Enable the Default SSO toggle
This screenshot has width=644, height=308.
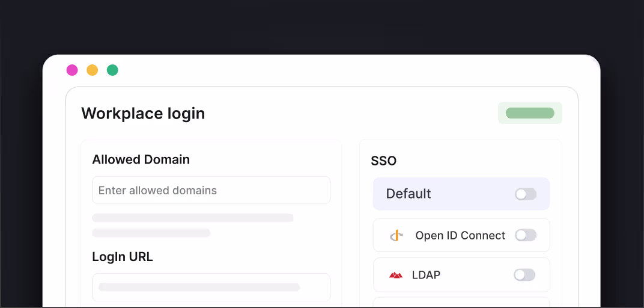(x=525, y=194)
